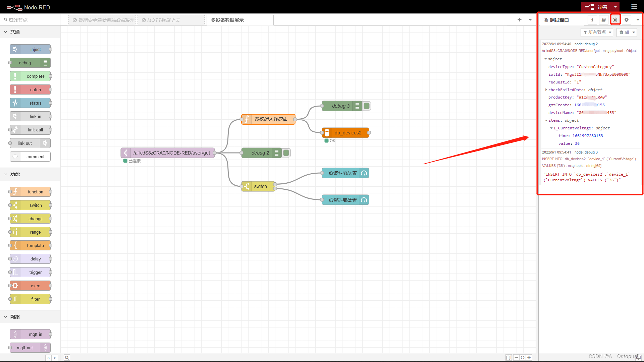Select the link out palette node
Screen dimensions: 644x362
pyautogui.click(x=30, y=143)
